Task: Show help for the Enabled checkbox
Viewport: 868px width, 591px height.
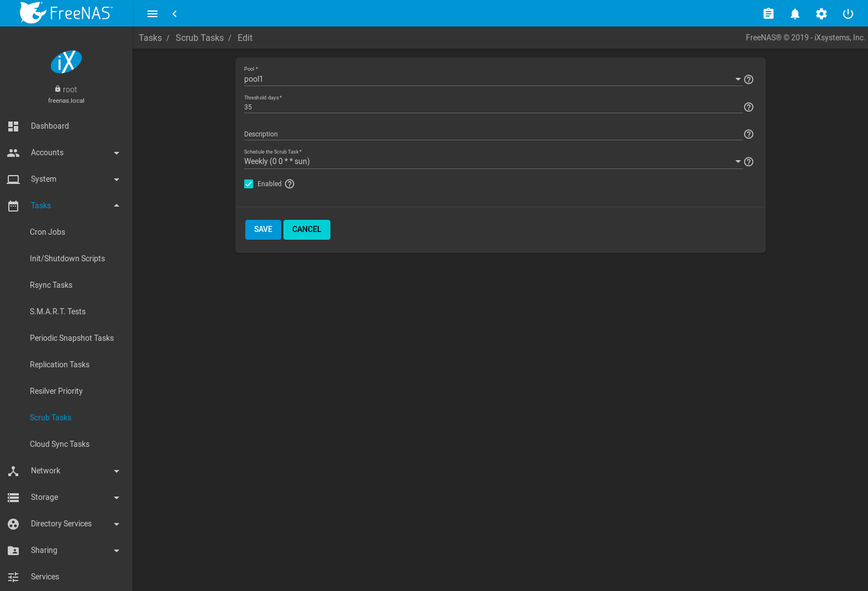Action: (x=290, y=184)
